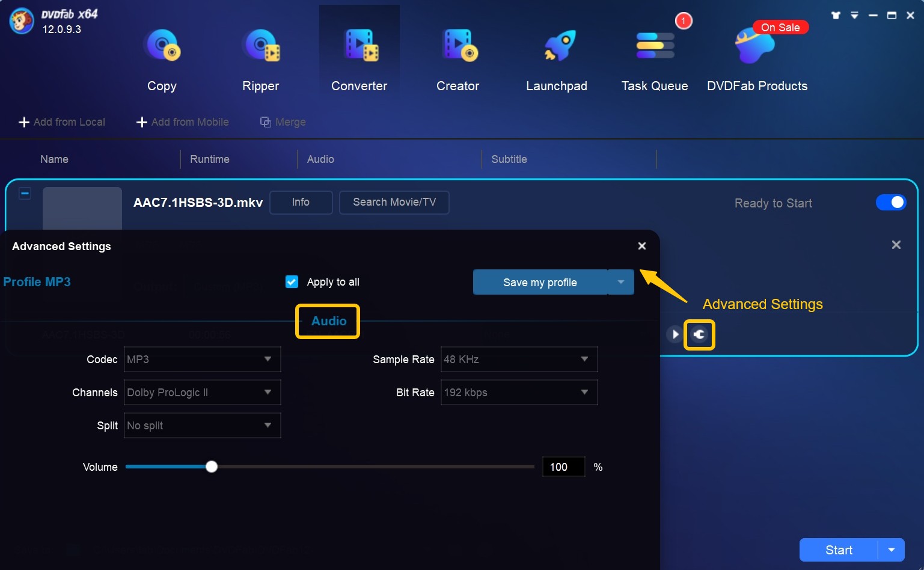Open the Codec dropdown
924x570 pixels.
[203, 360]
